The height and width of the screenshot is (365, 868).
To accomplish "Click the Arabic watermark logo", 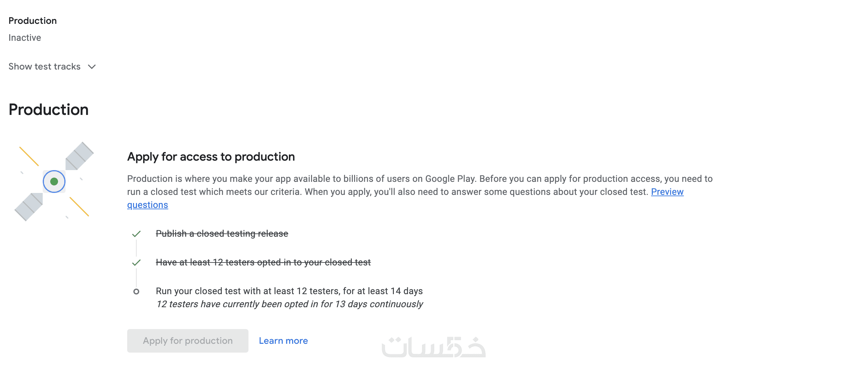I will coord(433,347).
